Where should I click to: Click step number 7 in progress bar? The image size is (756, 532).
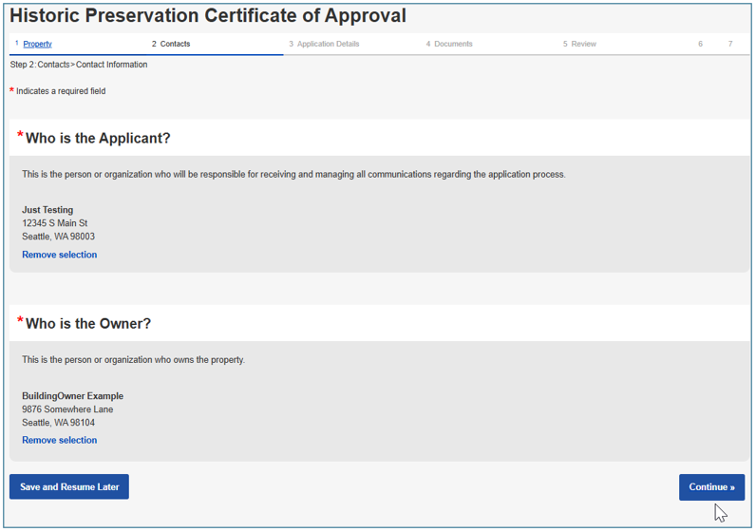(730, 44)
